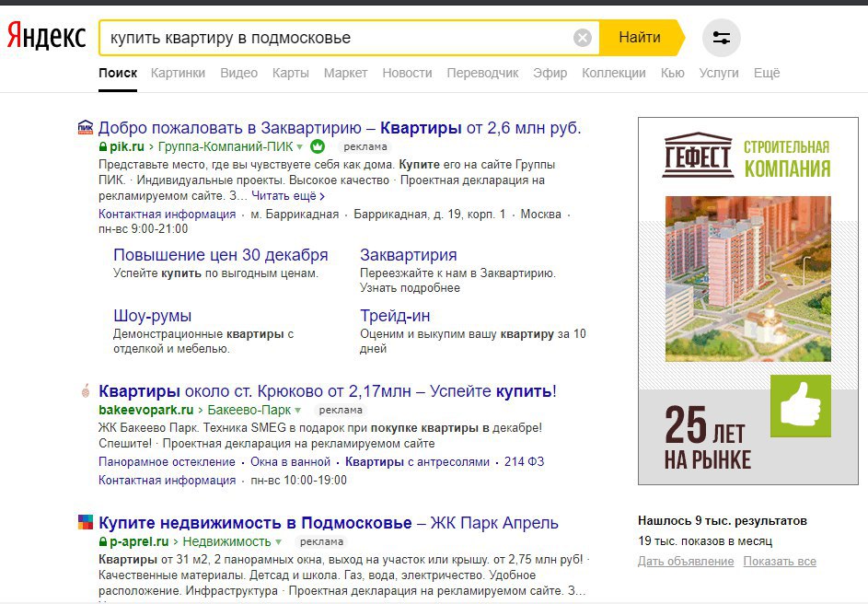Click the bakeevopark favicon icon
Image resolution: width=868 pixels, height=604 pixels.
pos(86,391)
